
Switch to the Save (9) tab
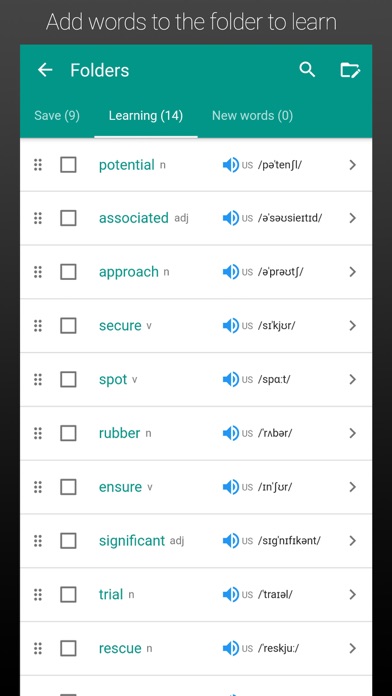(57, 116)
